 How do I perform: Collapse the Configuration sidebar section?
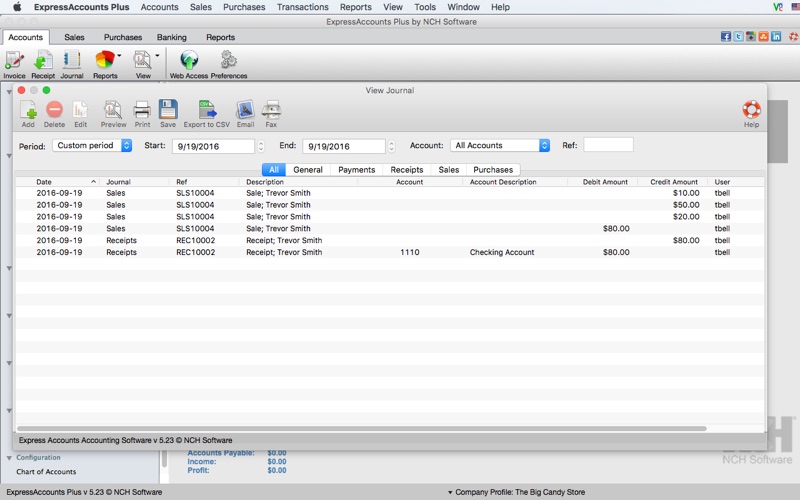[x=9, y=458]
